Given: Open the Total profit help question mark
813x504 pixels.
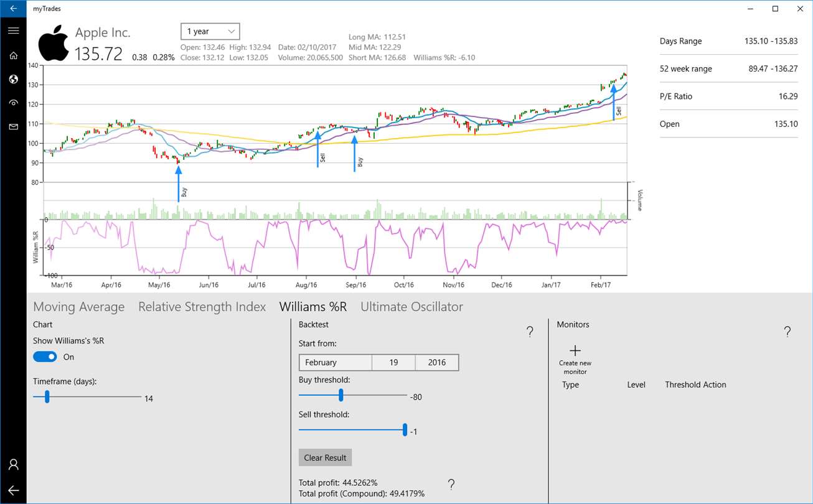Looking at the screenshot, I should (x=451, y=484).
